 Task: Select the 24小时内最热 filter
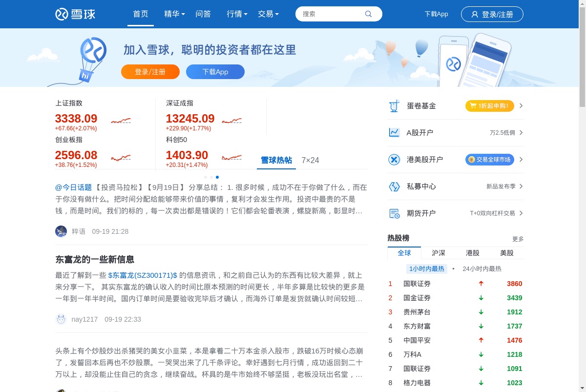(x=482, y=268)
